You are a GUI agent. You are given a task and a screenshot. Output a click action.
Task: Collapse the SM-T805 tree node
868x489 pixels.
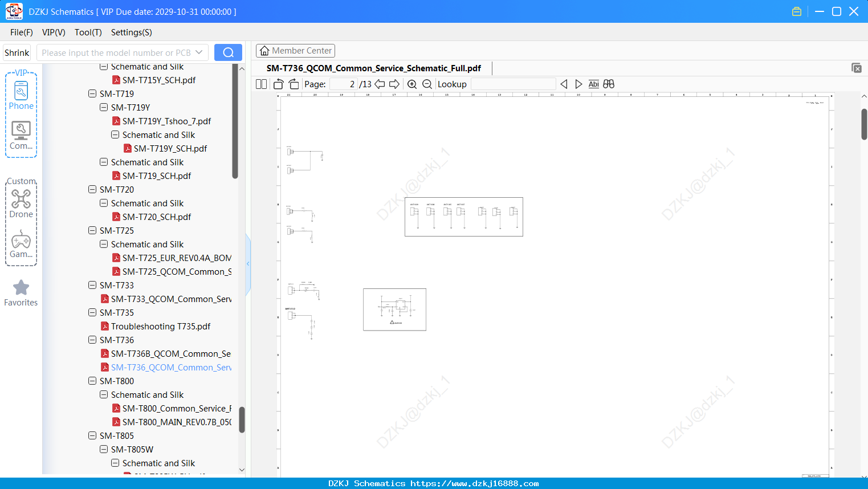point(92,435)
